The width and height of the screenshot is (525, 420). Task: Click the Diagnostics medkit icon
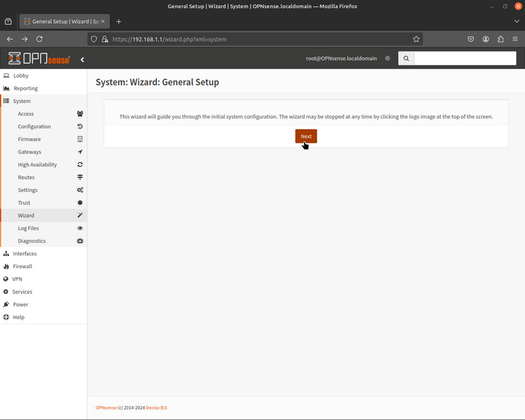(x=80, y=241)
